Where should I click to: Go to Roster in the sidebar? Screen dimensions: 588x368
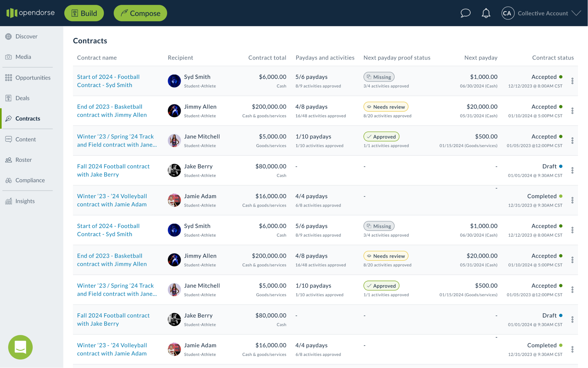pos(24,160)
